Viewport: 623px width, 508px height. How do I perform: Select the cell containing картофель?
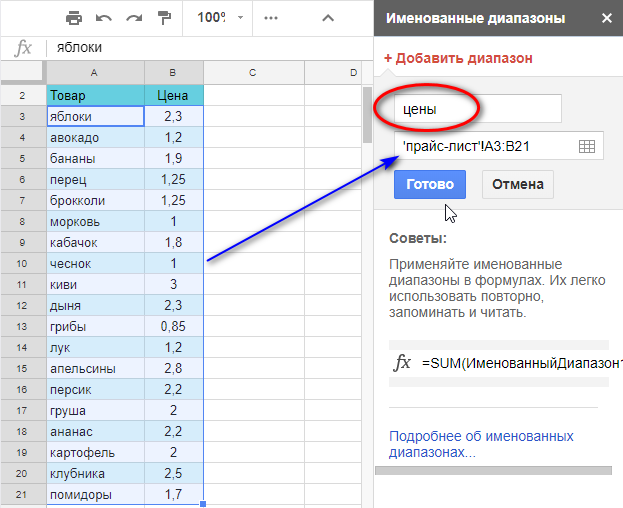[x=95, y=453]
